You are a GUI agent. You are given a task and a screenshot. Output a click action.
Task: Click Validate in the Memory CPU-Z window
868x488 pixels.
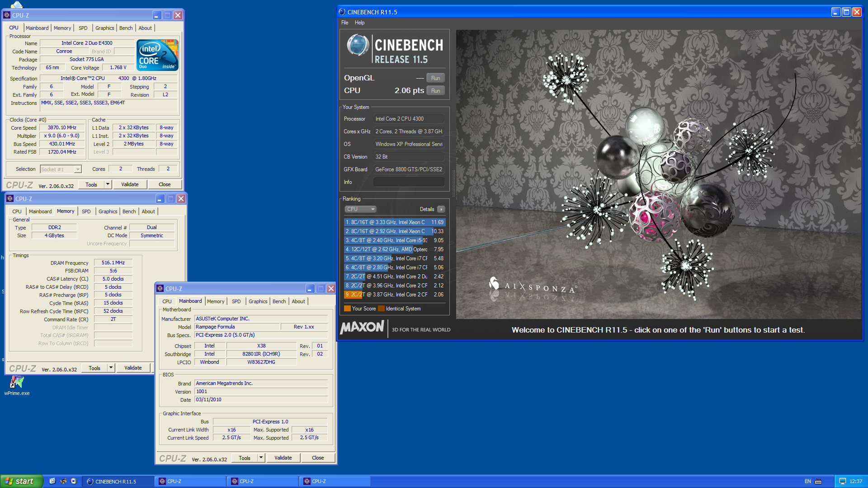coord(133,368)
